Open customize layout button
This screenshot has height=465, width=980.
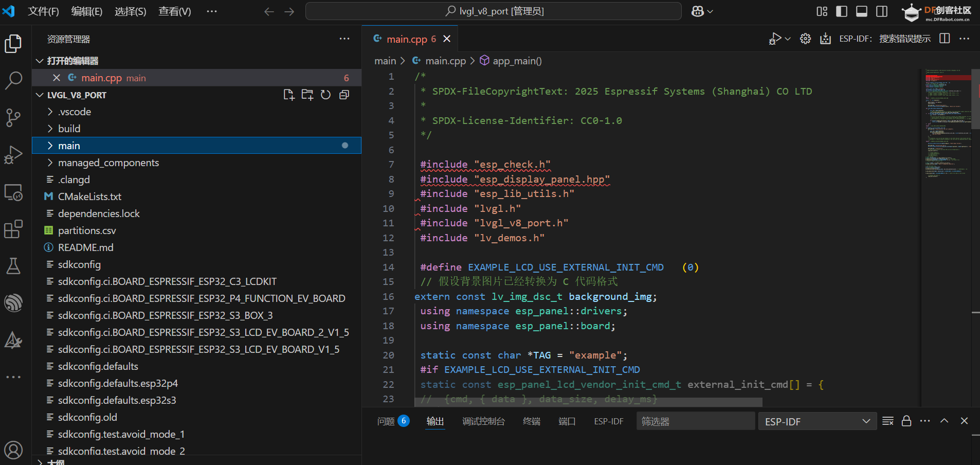(822, 11)
